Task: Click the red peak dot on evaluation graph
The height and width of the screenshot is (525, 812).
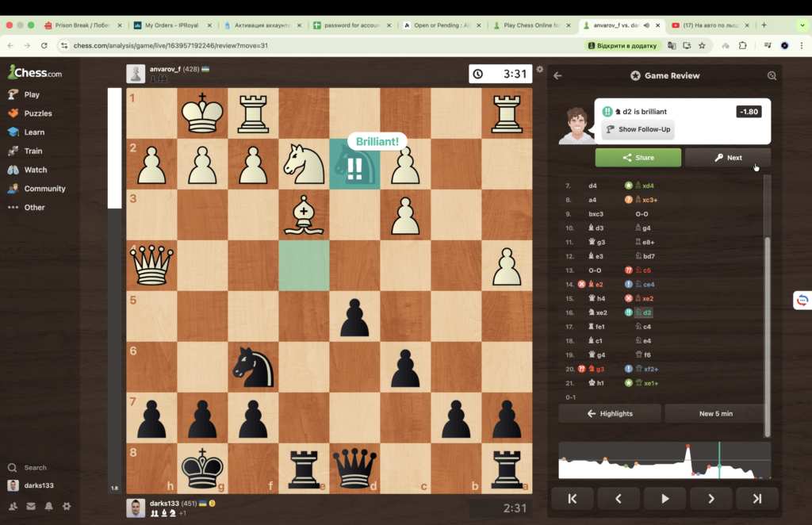Action: coord(688,446)
